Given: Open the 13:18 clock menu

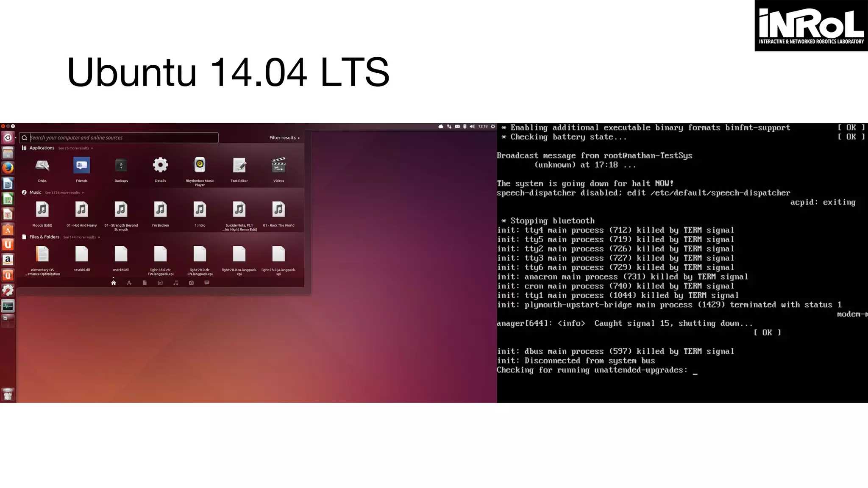Looking at the screenshot, I should click(483, 126).
